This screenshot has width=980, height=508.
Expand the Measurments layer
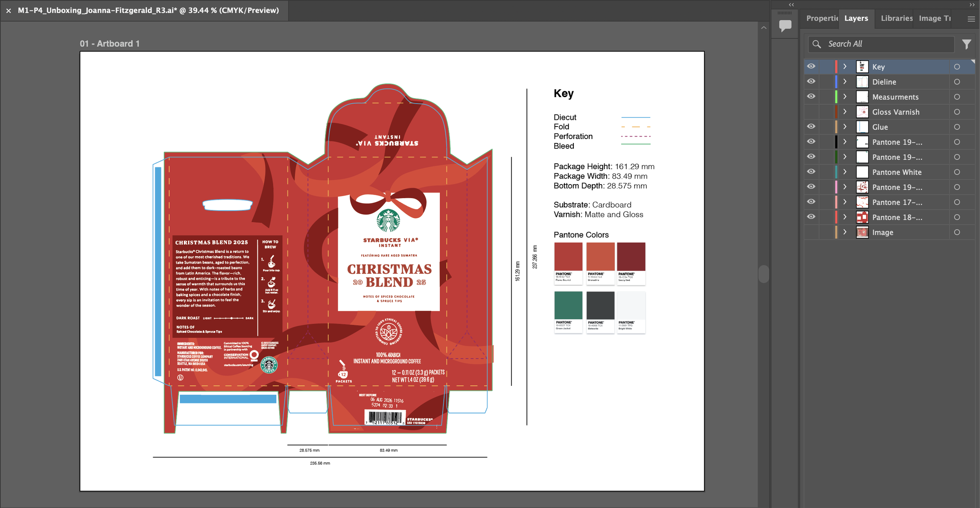tap(845, 97)
